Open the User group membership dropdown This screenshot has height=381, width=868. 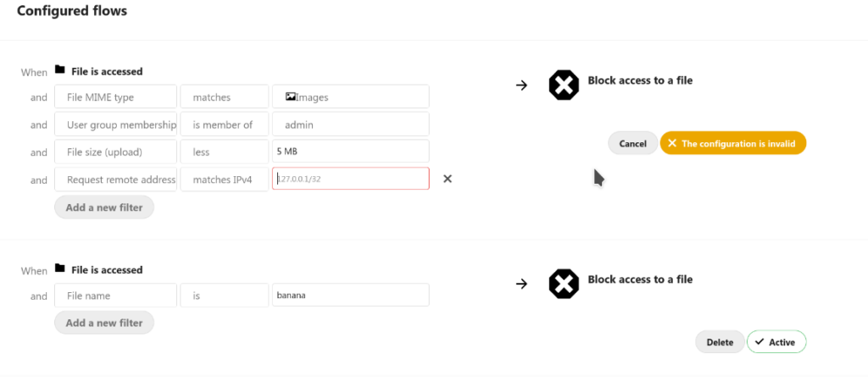(115, 124)
